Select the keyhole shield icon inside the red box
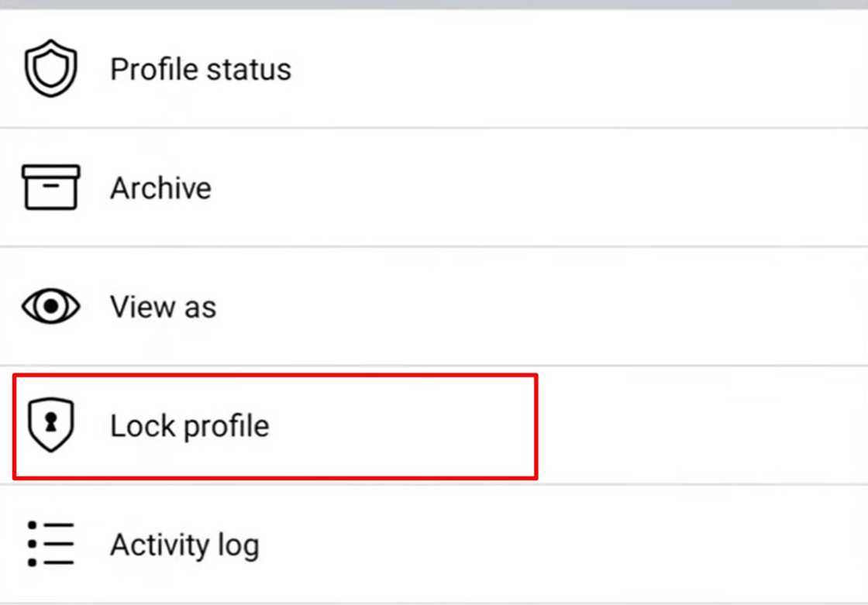 (x=51, y=425)
